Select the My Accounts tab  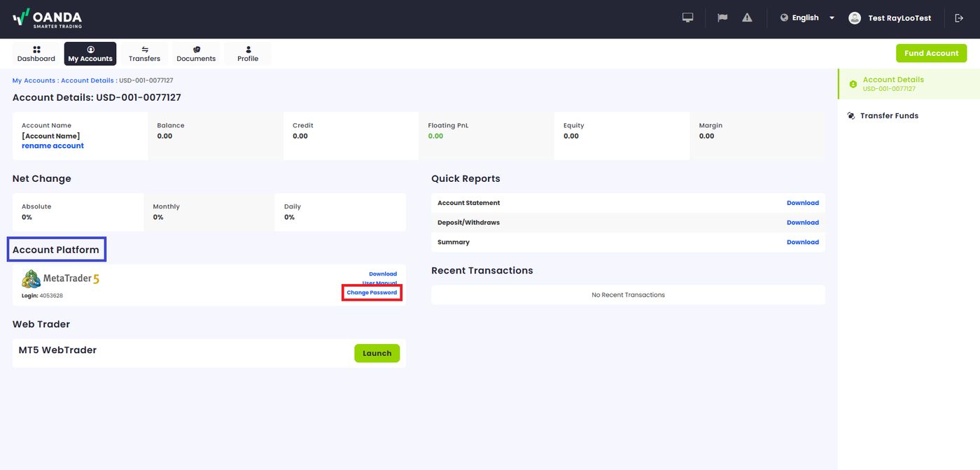tap(90, 54)
